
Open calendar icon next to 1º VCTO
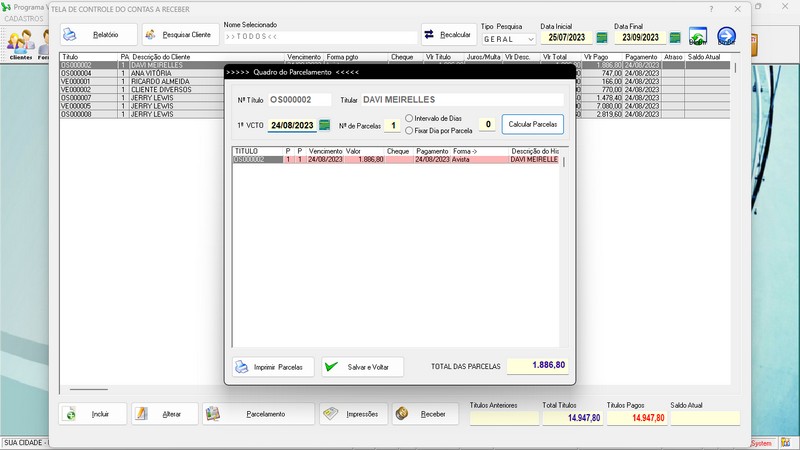click(324, 125)
